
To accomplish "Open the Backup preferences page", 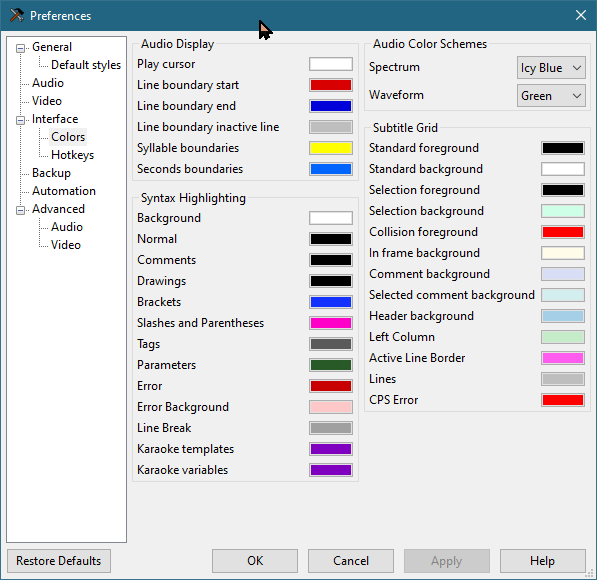I will click(51, 173).
